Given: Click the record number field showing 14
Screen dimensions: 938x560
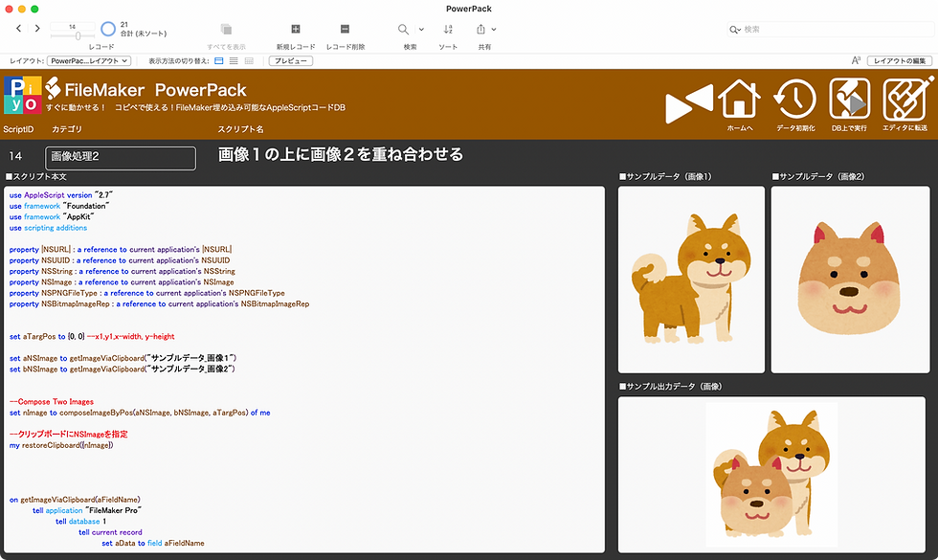Looking at the screenshot, I should point(73,27).
